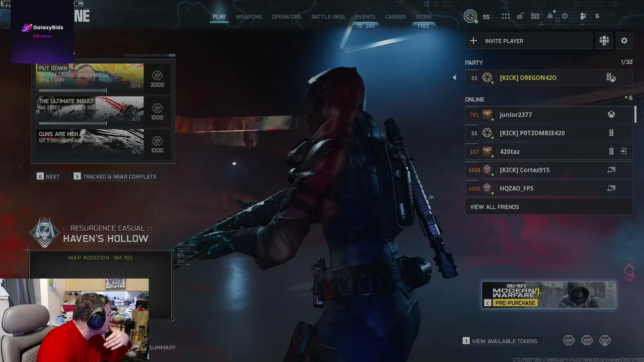The height and width of the screenshot is (362, 644).
Task: Click the second double XP token icon
Action: point(587,341)
